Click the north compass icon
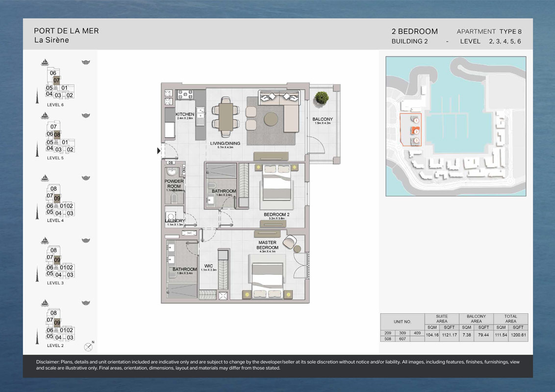Screen dimensions: 555x392 [88, 346]
